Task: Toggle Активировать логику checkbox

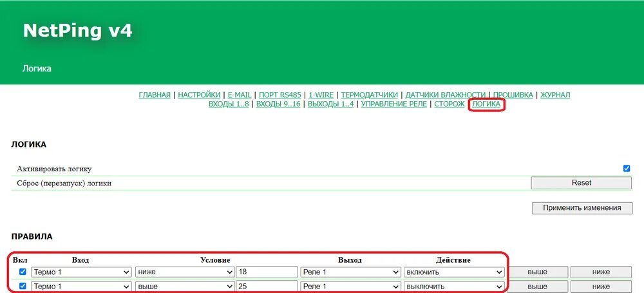Action: click(627, 169)
